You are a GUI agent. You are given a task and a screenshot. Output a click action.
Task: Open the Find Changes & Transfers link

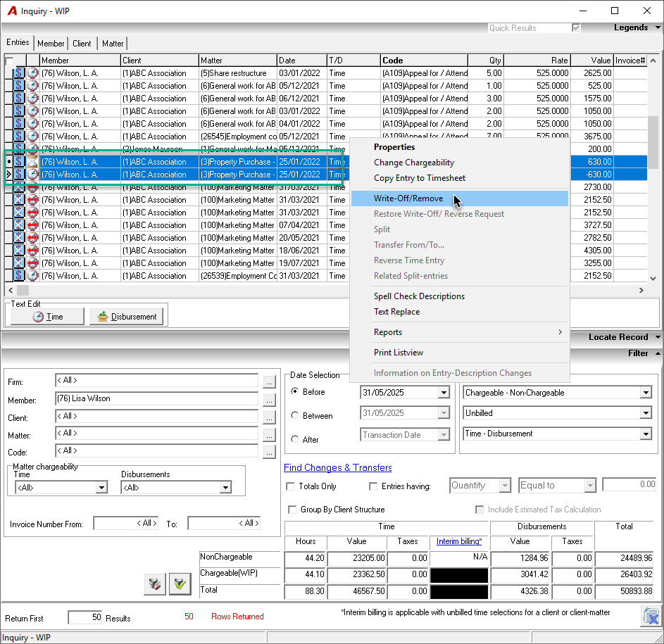pyautogui.click(x=337, y=467)
